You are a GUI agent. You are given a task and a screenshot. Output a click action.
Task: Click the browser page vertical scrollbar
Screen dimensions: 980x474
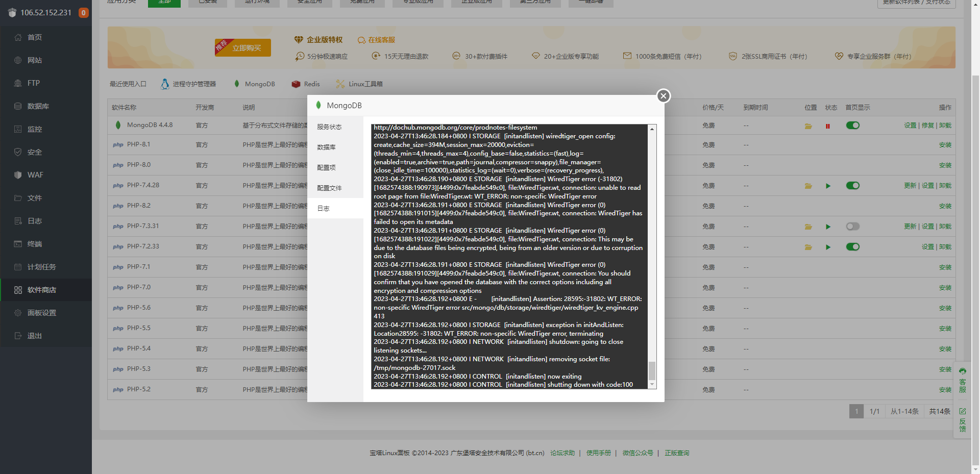[x=975, y=270]
